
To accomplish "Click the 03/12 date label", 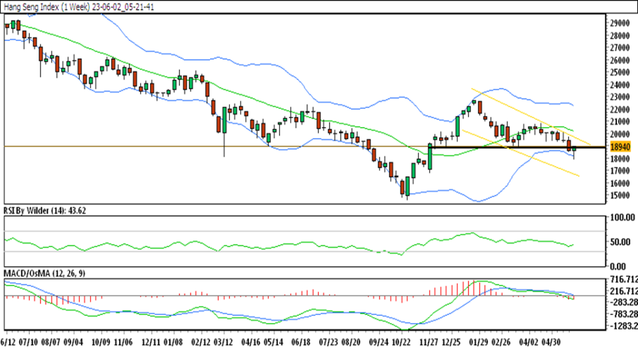I will [223, 342].
